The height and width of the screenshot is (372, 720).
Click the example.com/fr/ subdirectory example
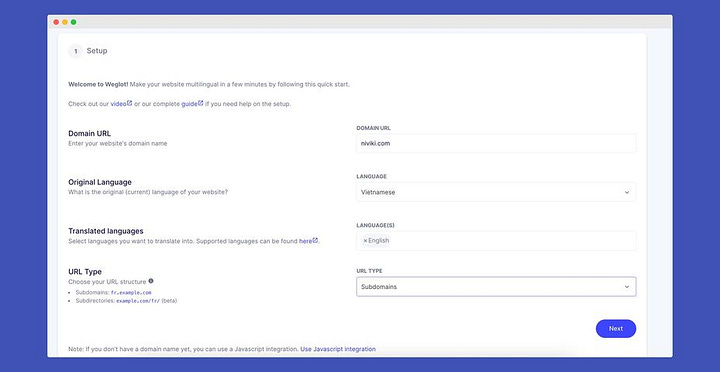pyautogui.click(x=138, y=301)
